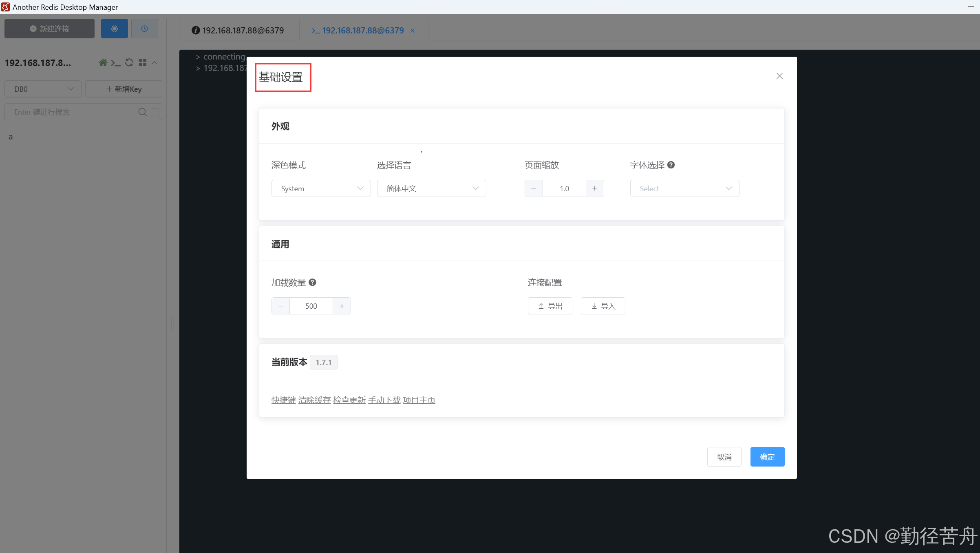The width and height of the screenshot is (980, 553).
Task: Increase 加载数量 value with plus button
Action: pyautogui.click(x=342, y=306)
